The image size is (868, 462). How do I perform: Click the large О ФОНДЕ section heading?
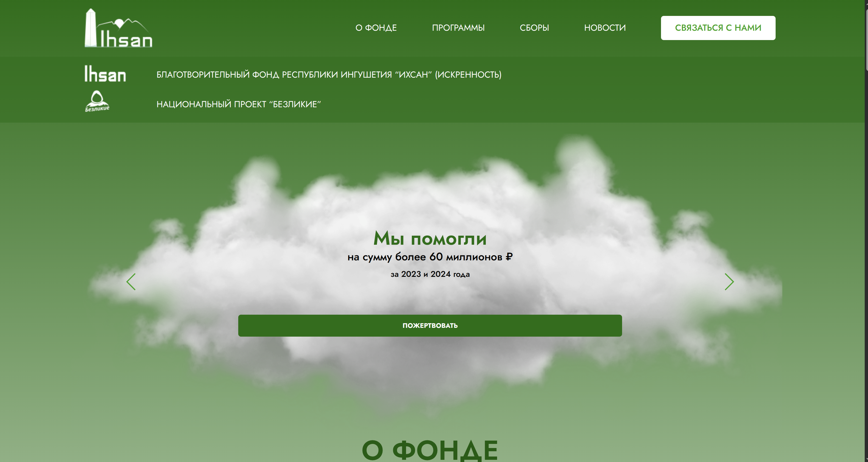pyautogui.click(x=430, y=450)
